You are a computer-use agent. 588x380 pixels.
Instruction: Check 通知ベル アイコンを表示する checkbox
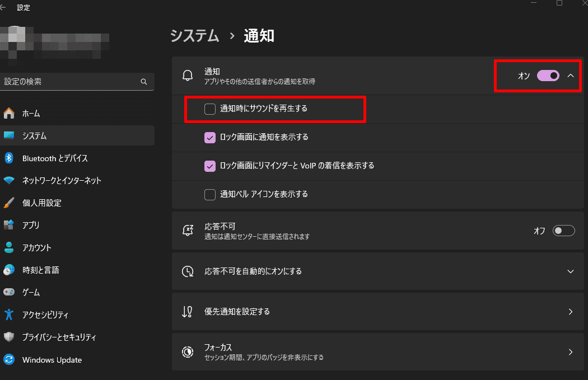[x=210, y=194]
